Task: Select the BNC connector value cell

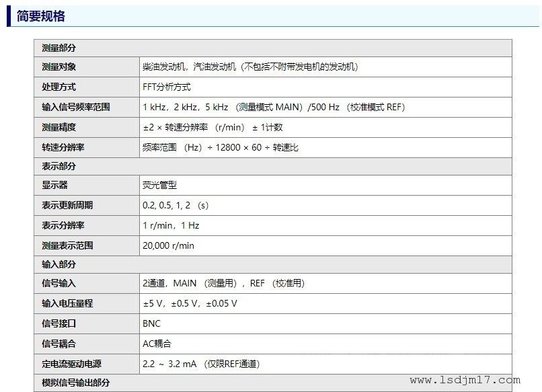Action: tap(152, 323)
